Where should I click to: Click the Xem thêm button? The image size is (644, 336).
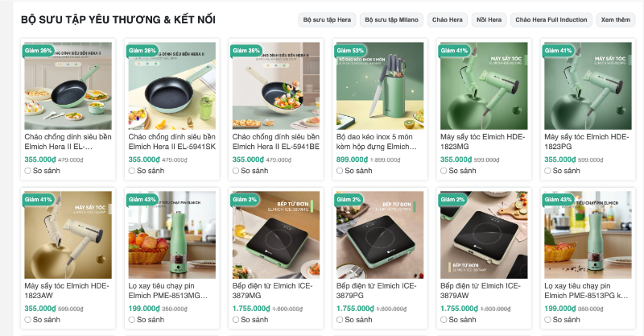616,19
